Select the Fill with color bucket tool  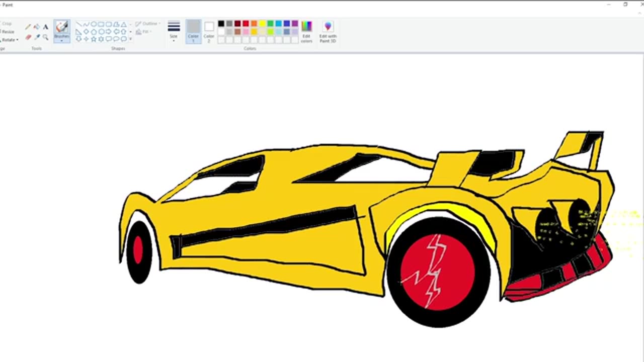pos(37,27)
